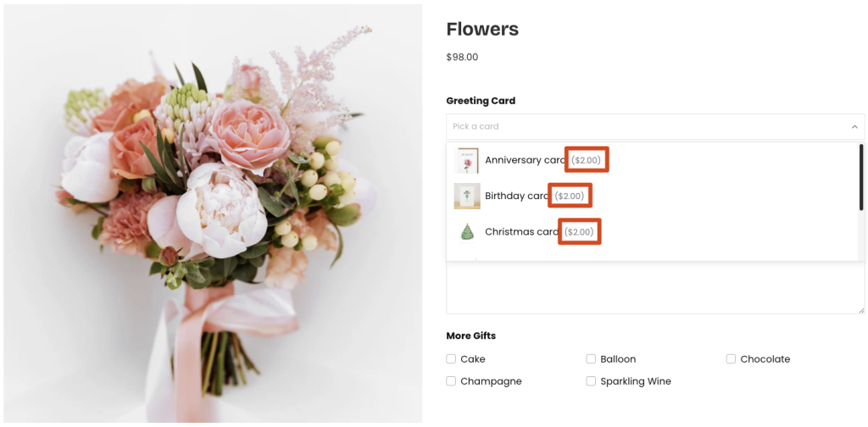
Task: Click the Birthday card thumbnail icon
Action: [467, 196]
